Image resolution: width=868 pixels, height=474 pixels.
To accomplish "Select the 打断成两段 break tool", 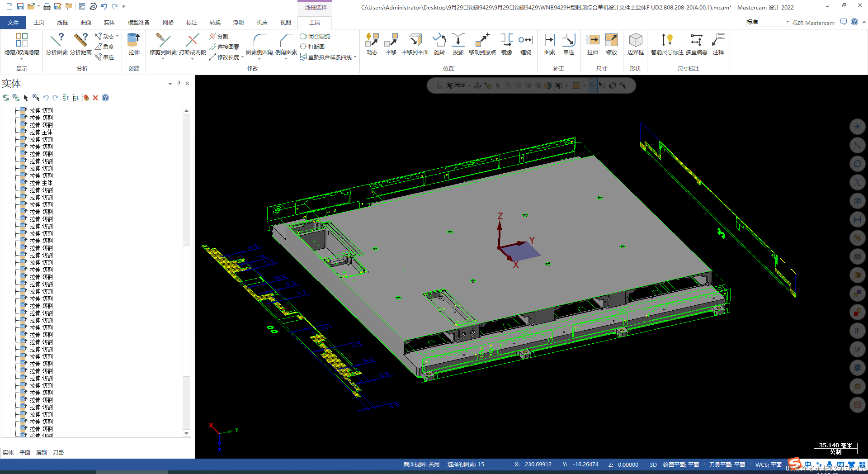I will pos(192,45).
